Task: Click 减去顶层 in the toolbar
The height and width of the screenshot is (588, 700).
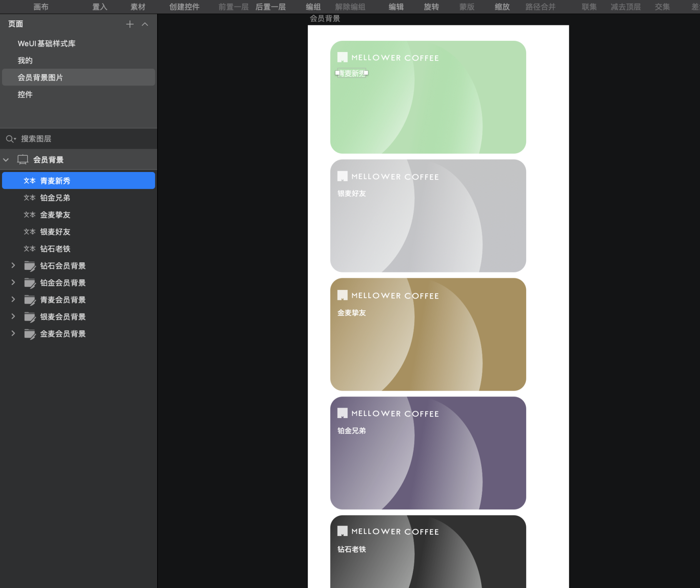Action: click(x=625, y=7)
